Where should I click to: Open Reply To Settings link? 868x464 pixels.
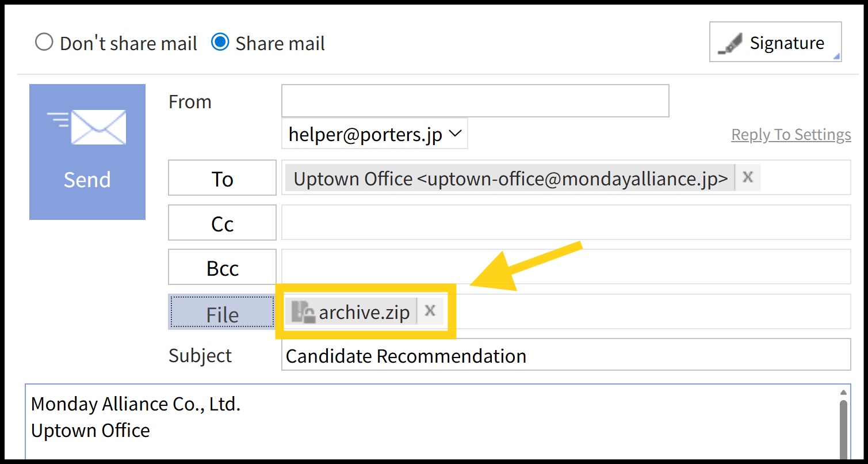[791, 135]
